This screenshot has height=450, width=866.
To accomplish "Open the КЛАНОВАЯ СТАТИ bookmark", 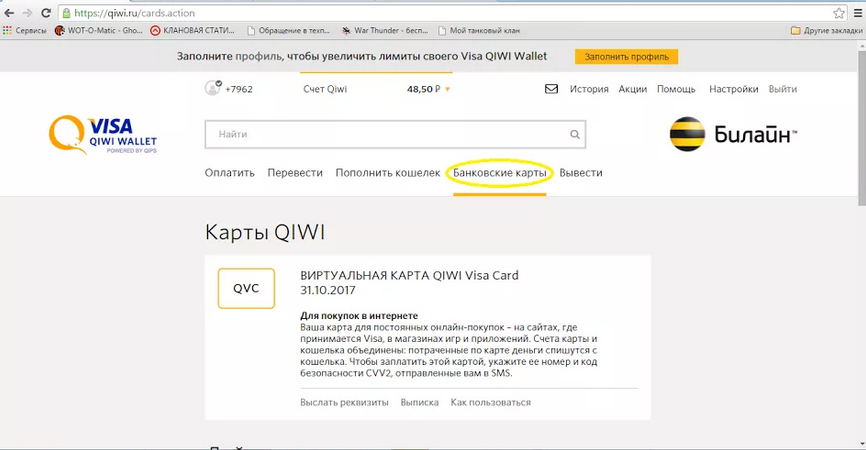I will tap(192, 30).
